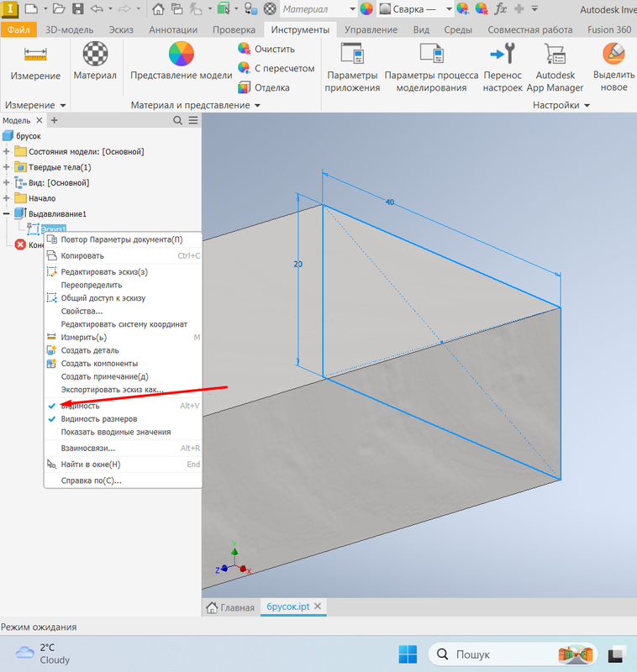The image size is (637, 672).
Task: Collapse Выдавливание1 node
Action: click(x=6, y=213)
